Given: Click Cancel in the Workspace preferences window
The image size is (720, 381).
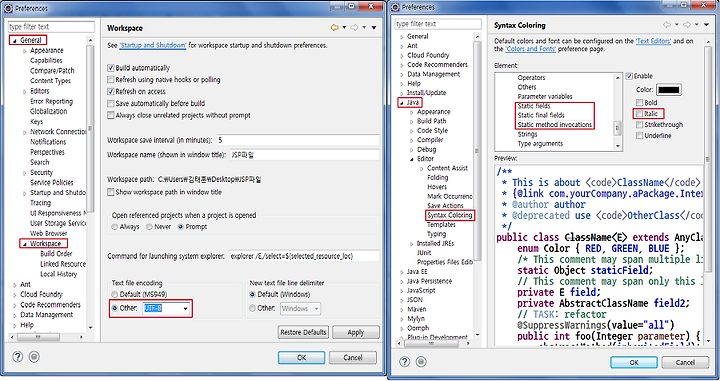Looking at the screenshot, I should coord(353,357).
